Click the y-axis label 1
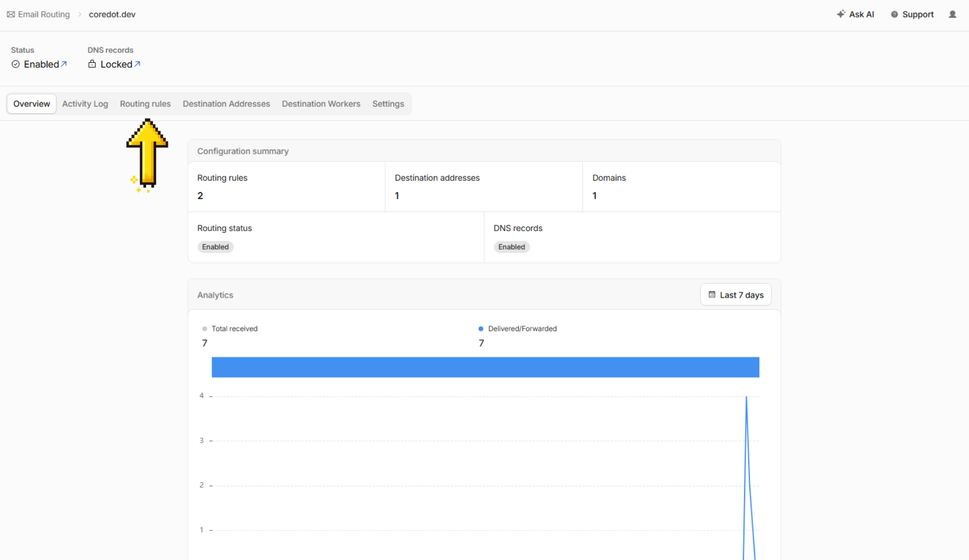The image size is (969, 560). pos(202,530)
